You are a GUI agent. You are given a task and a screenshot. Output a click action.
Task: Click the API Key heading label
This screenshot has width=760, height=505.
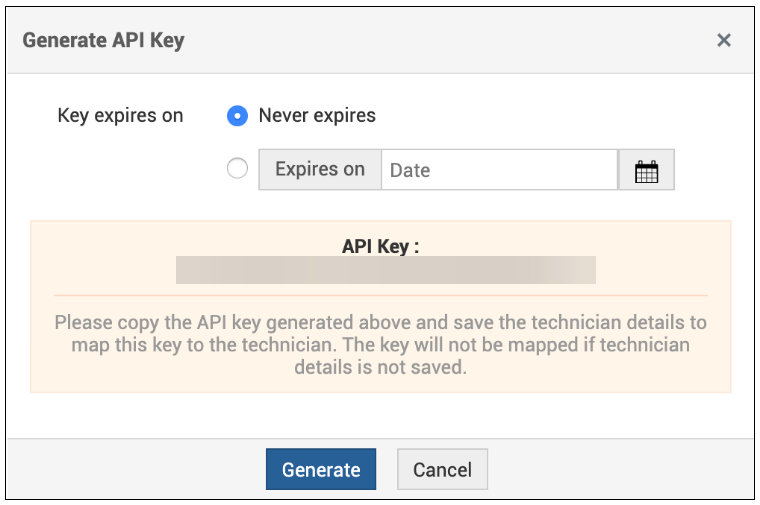click(x=380, y=246)
